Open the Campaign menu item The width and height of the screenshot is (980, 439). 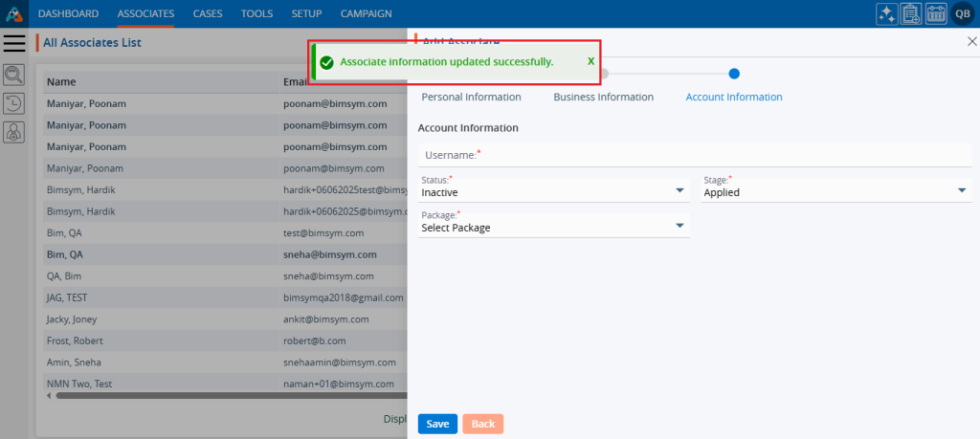click(365, 13)
